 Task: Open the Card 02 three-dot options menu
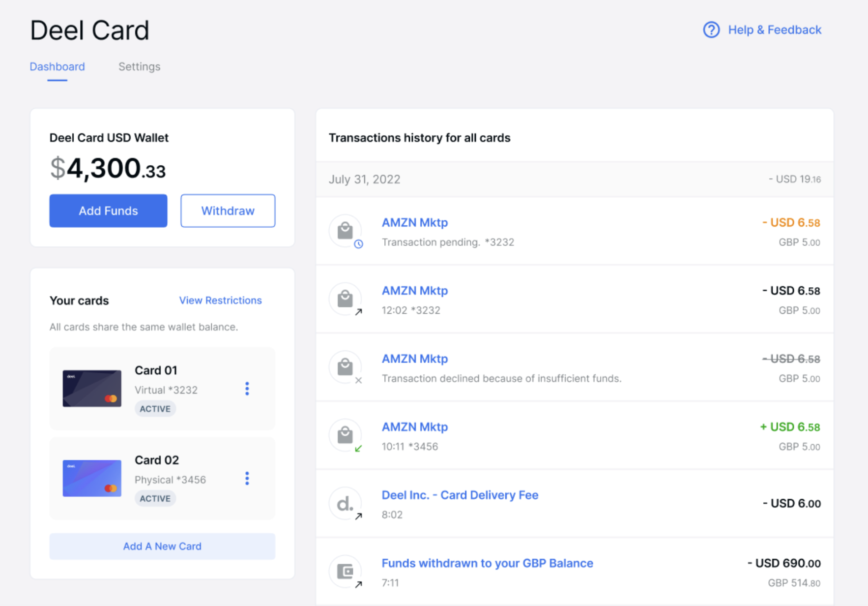tap(247, 478)
